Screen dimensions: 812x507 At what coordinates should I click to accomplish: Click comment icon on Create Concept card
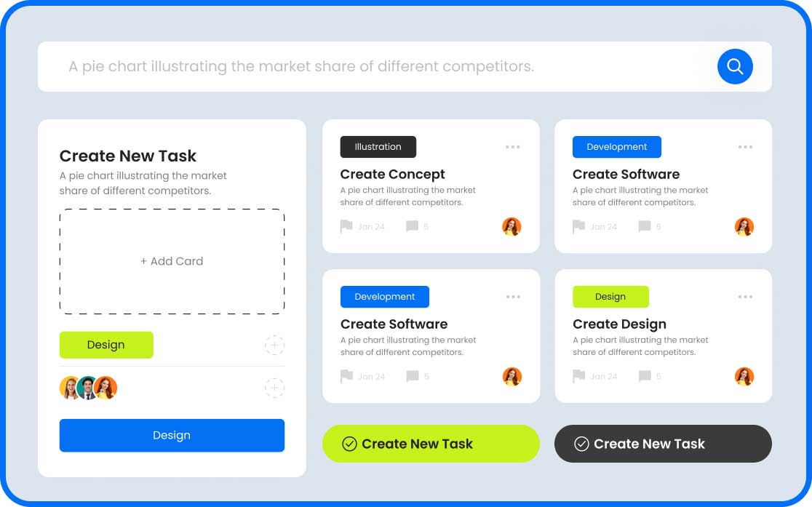pyautogui.click(x=412, y=226)
